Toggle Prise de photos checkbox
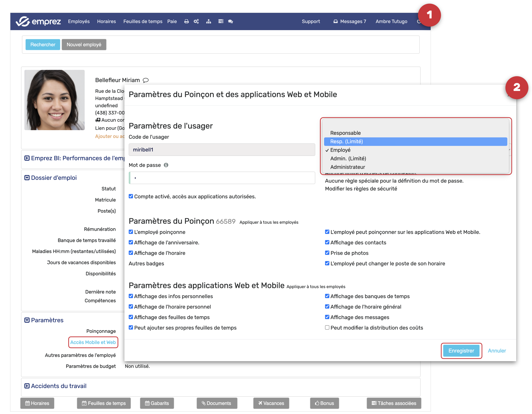The height and width of the screenshot is (414, 532). pyautogui.click(x=327, y=253)
